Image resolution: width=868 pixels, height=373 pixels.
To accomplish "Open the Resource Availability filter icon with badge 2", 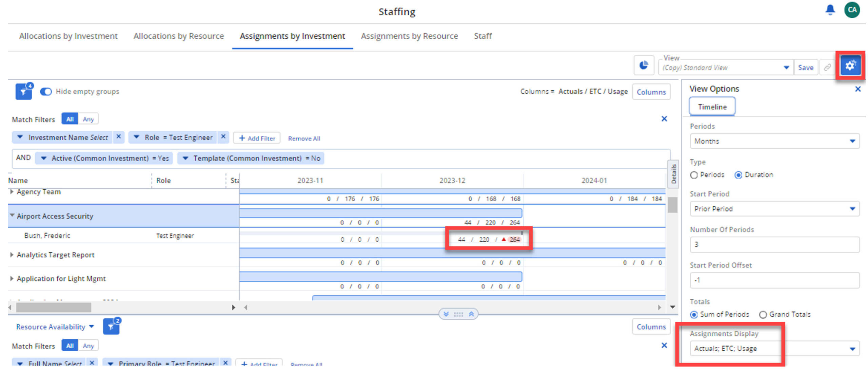I will click(x=112, y=327).
